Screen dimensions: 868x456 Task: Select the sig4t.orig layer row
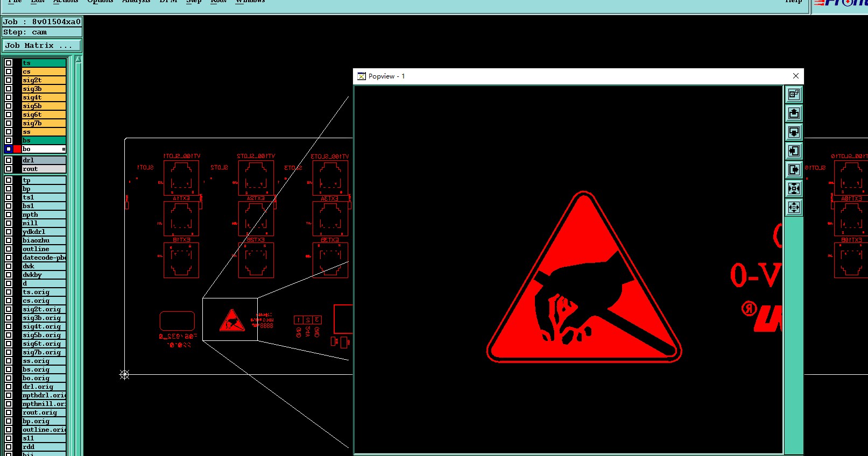point(44,326)
